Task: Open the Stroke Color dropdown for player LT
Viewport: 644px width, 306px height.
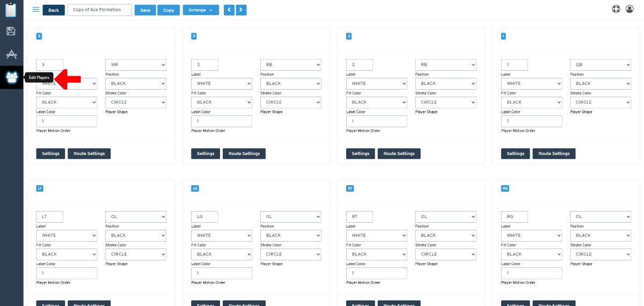Action: (136, 236)
